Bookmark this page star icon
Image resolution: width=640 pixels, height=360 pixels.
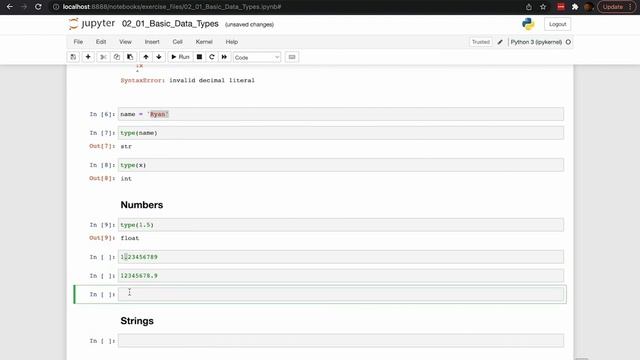pos(543,7)
